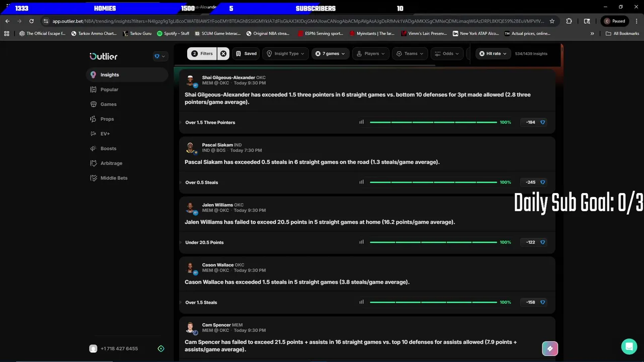The image size is (644, 362).
Task: Open chart icon for Under 20.5 Points
Action: (x=361, y=242)
